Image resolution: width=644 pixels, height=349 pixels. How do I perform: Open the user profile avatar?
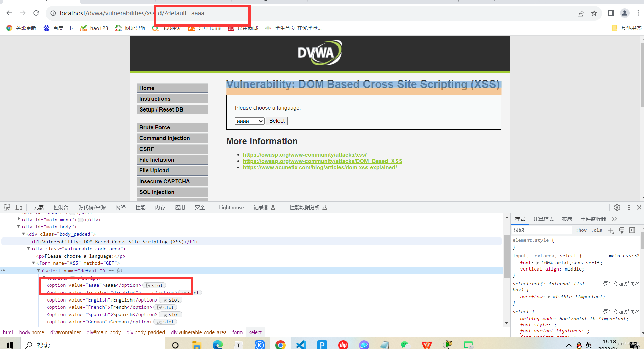coord(625,13)
